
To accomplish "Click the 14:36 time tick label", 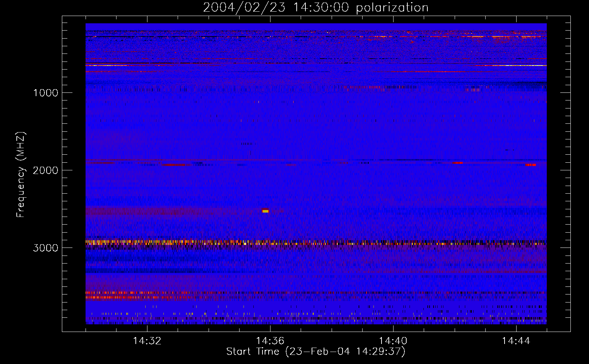I will click(x=270, y=341).
